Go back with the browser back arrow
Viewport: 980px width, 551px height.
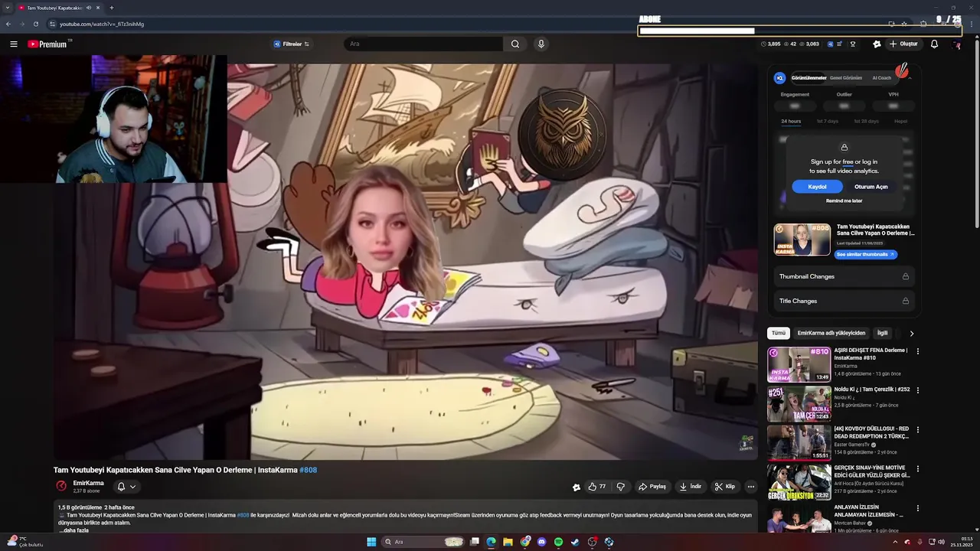click(8, 24)
